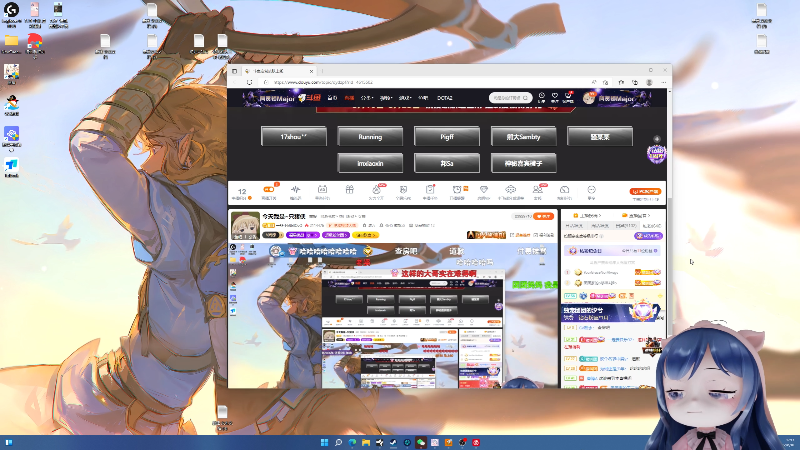Click the number 12 item in activity bar
Image resolution: width=800 pixels, height=450 pixels.
(242, 192)
